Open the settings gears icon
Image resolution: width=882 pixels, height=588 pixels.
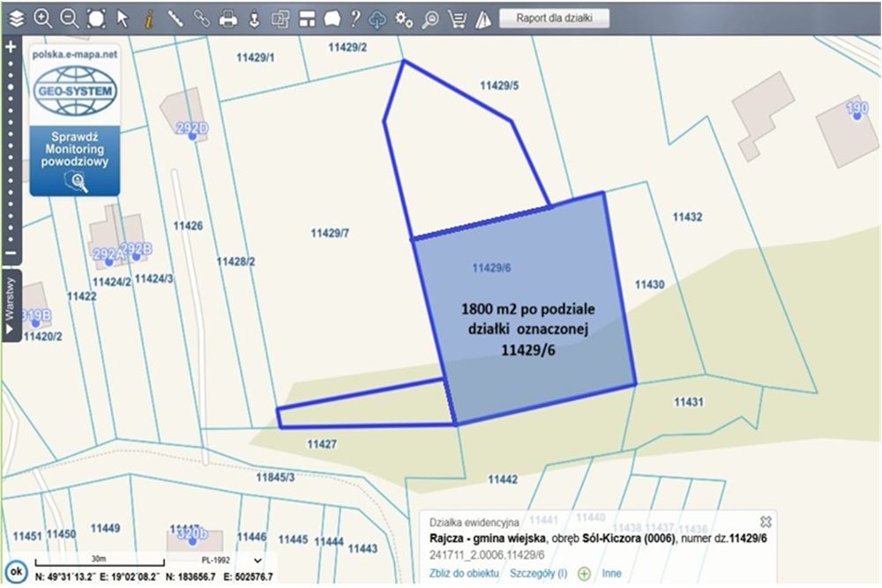[403, 17]
